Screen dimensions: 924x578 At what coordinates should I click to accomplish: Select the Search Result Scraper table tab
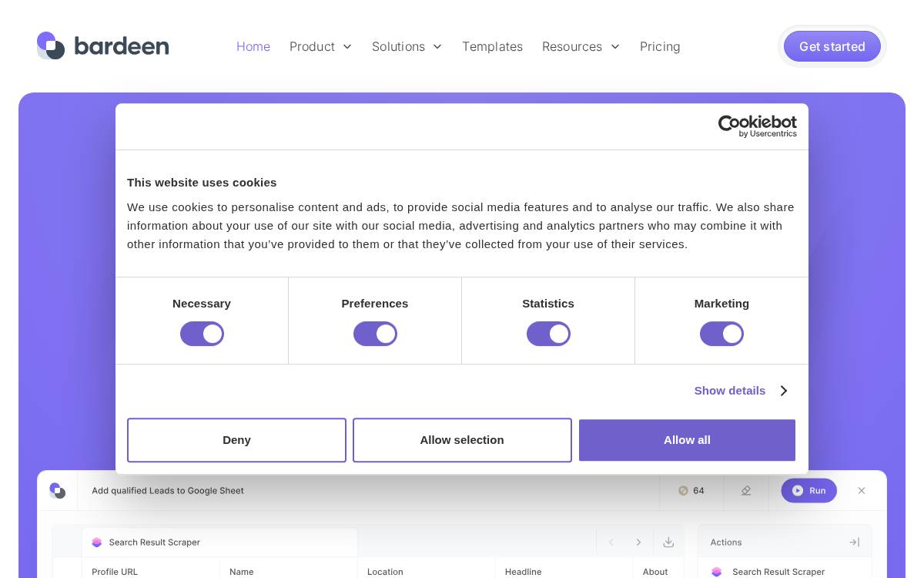pos(219,543)
